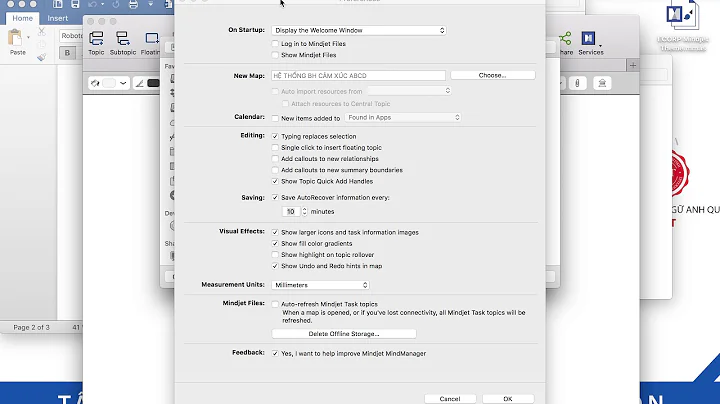Click the white fill color swatch
The width and height of the screenshot is (720, 404).
(x=109, y=83)
